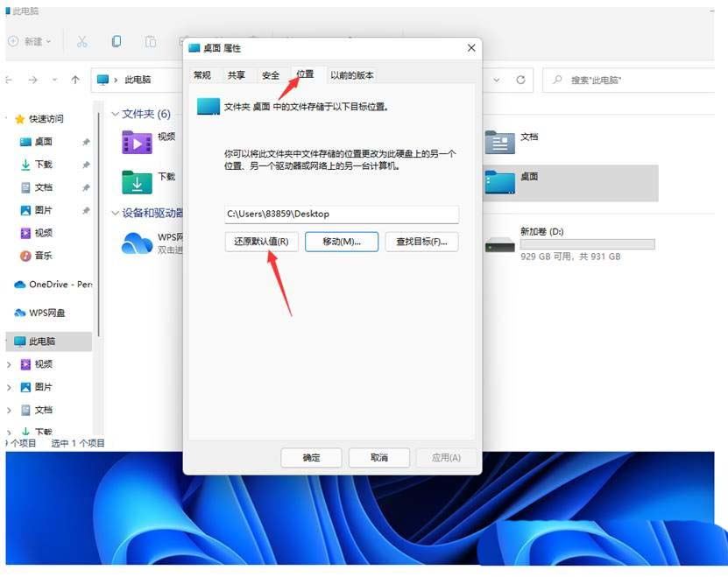The image size is (728, 577).
Task: Select the 桌面 folder in main pane
Action: [570, 182]
